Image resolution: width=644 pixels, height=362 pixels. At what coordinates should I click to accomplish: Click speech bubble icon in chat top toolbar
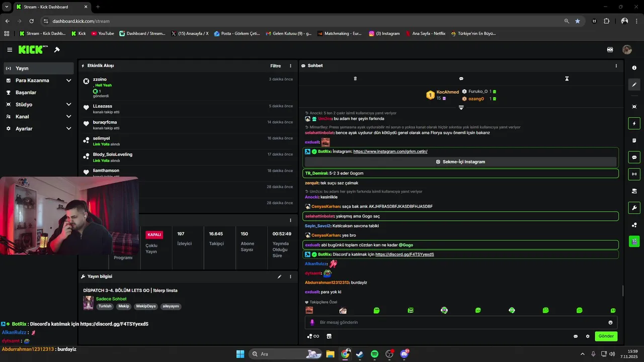click(461, 78)
